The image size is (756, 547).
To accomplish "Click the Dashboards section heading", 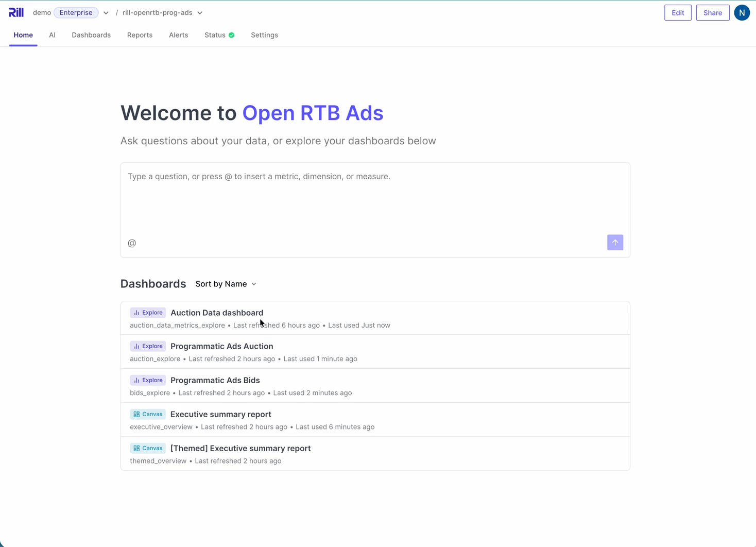I will click(153, 284).
